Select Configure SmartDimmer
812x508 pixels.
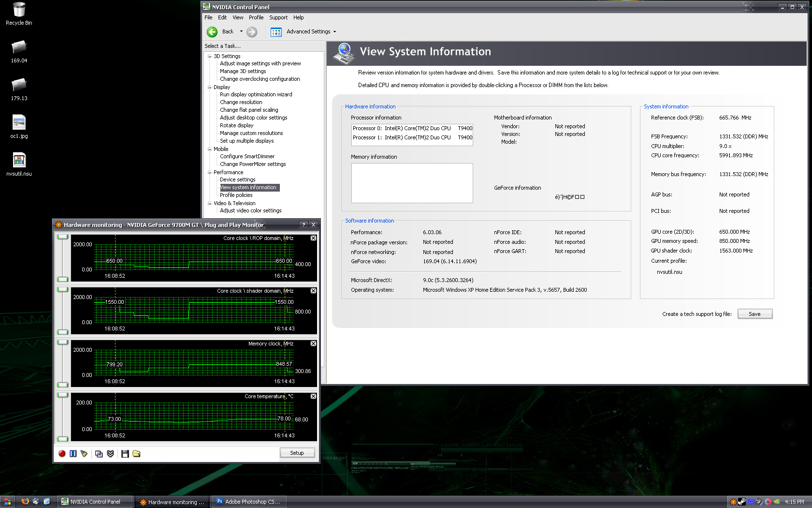click(247, 156)
